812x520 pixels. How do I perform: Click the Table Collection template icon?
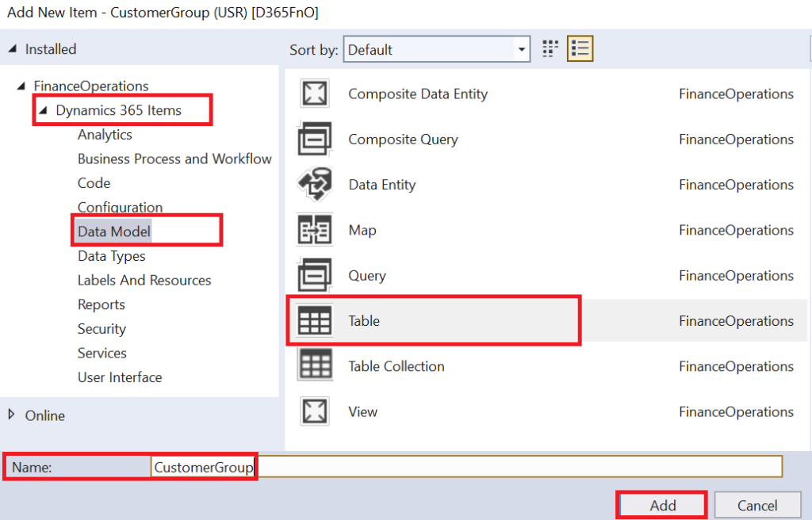pyautogui.click(x=315, y=365)
